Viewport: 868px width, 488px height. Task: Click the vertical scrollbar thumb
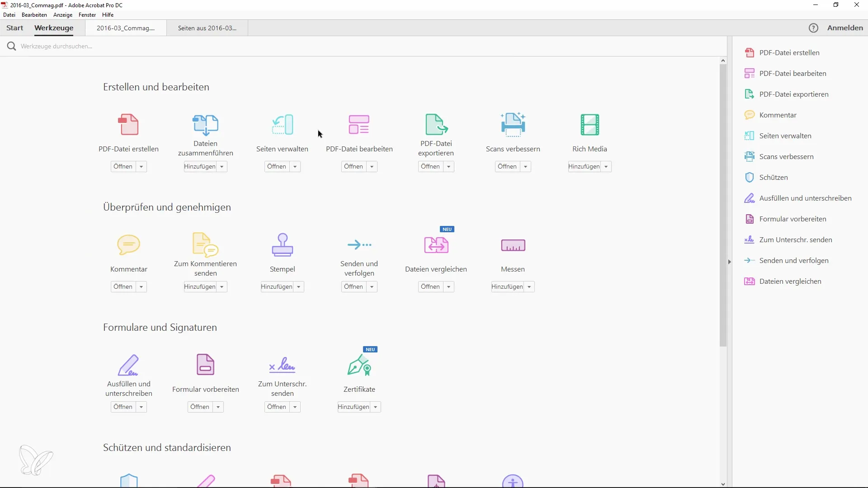tap(723, 206)
